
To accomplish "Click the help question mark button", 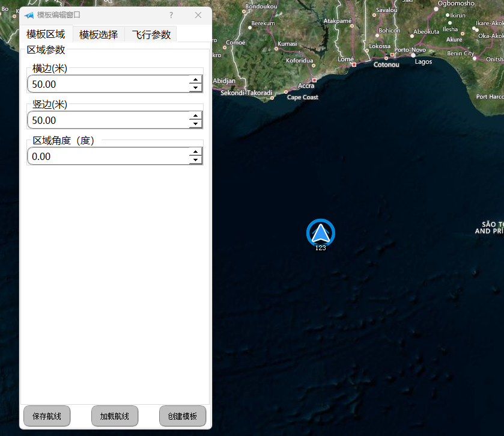I will tap(171, 15).
